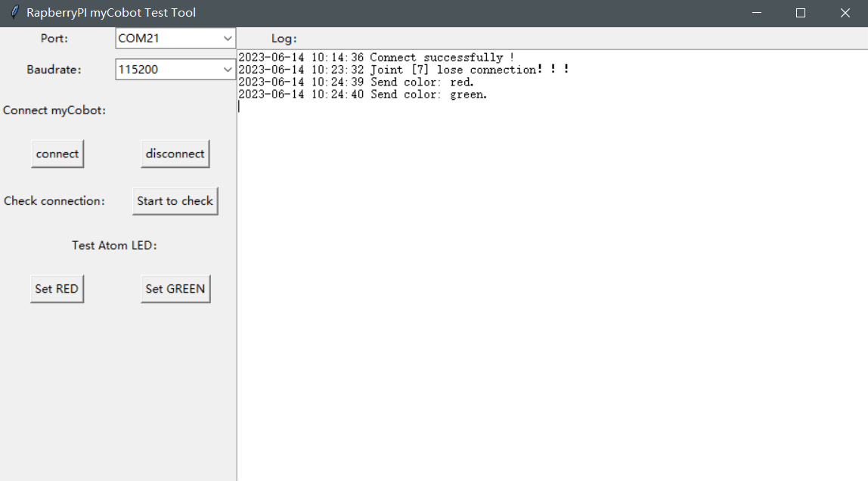Click the 'Connect myCobot:' label
The width and height of the screenshot is (868, 481).
pyautogui.click(x=54, y=110)
